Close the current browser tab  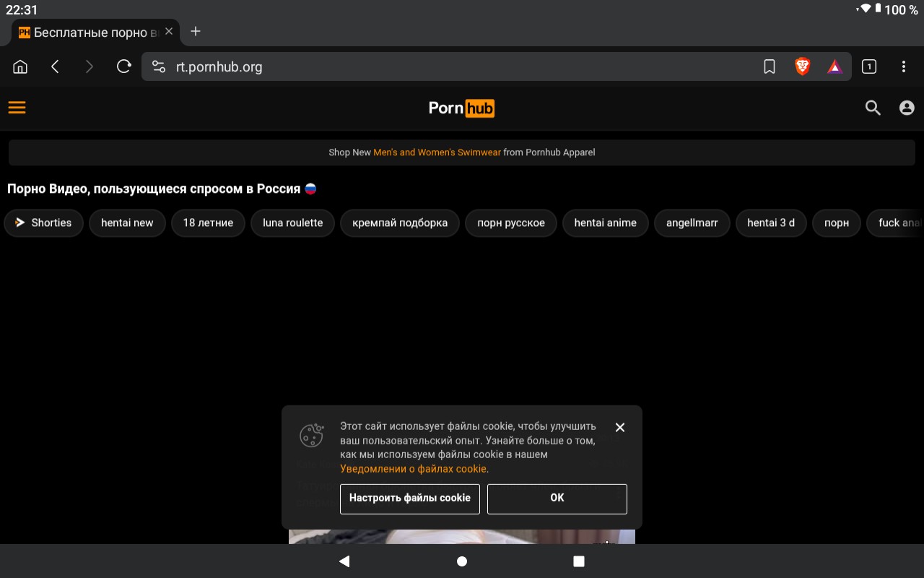click(x=169, y=31)
